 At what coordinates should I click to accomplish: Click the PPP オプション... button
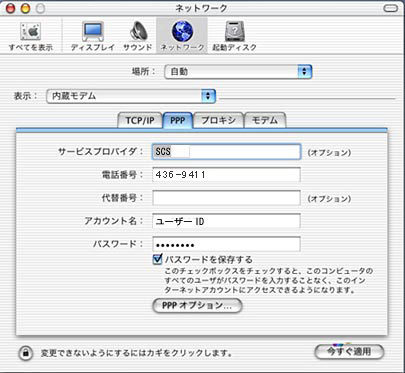(x=197, y=305)
